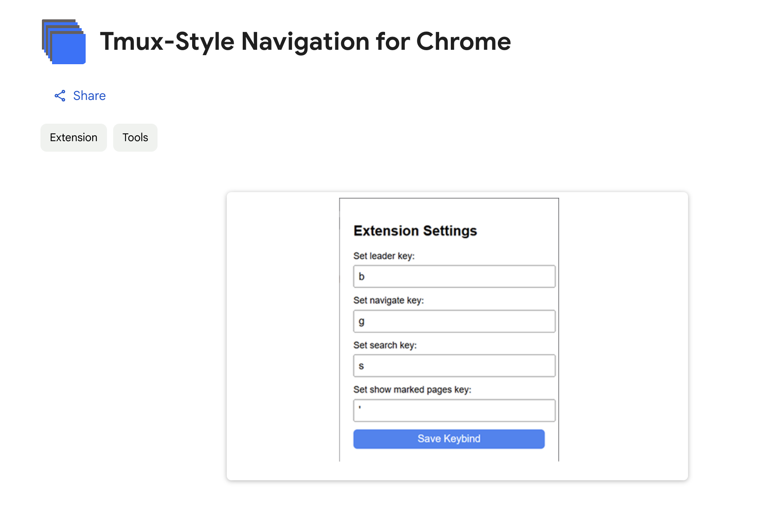Click the share icon

(x=60, y=96)
